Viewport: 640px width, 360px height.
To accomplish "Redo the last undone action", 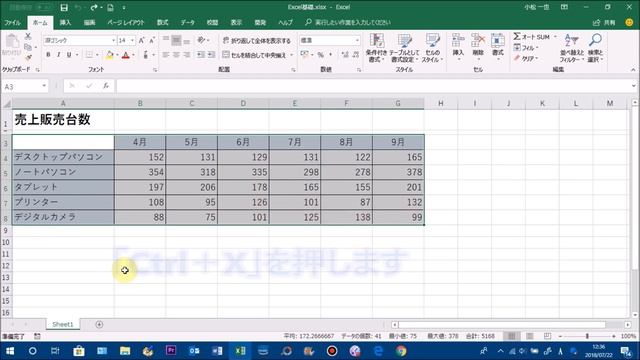I will click(x=94, y=7).
